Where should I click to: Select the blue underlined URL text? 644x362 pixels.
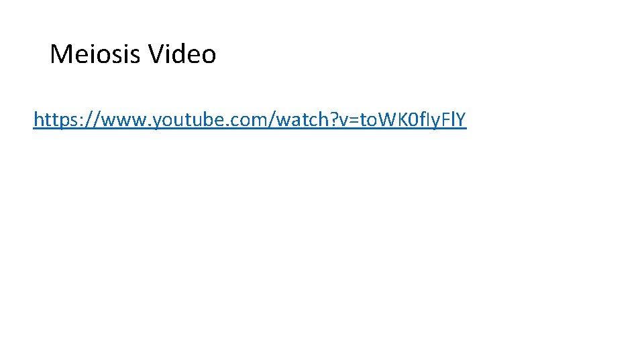[250, 120]
